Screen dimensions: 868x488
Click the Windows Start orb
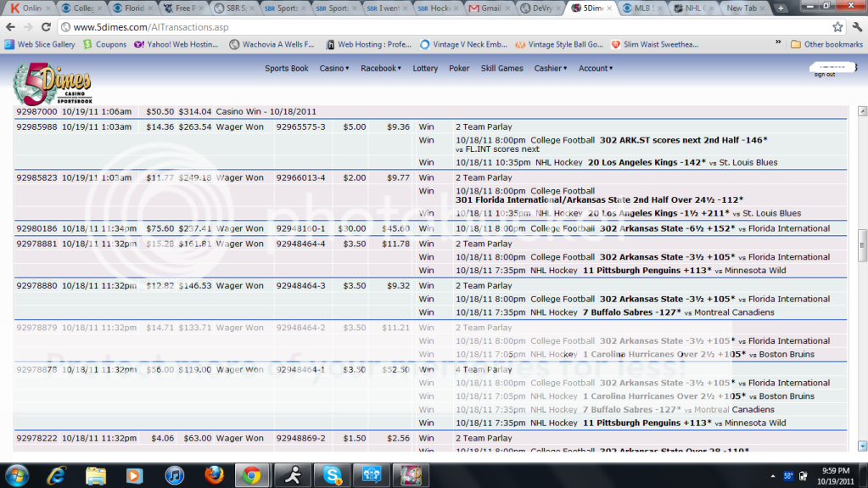17,474
